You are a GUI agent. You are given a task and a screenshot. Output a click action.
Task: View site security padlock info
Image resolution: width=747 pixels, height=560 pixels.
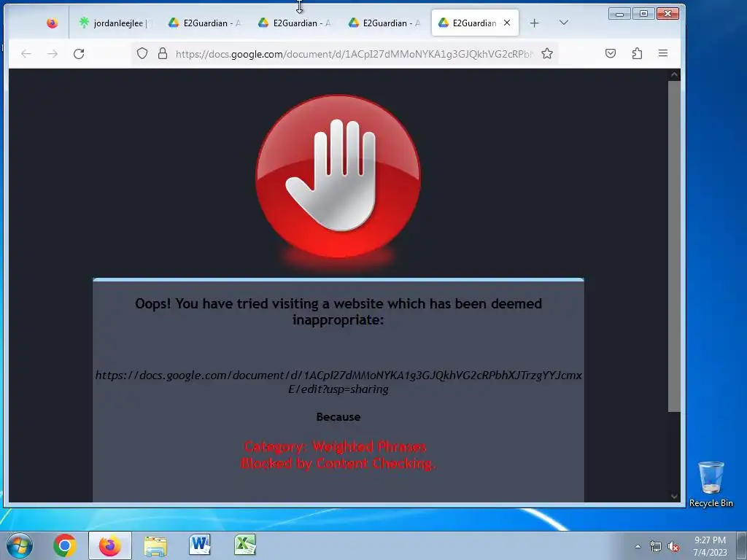click(x=163, y=53)
